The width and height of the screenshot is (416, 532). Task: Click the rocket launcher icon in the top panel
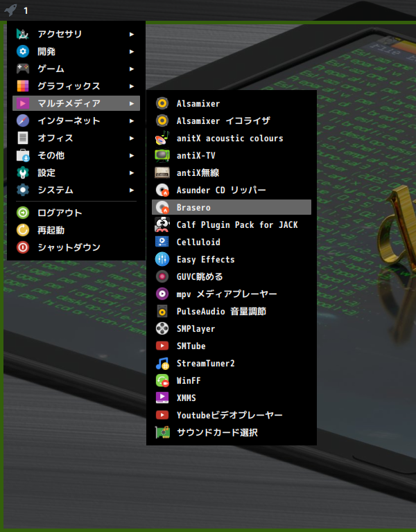[10, 10]
